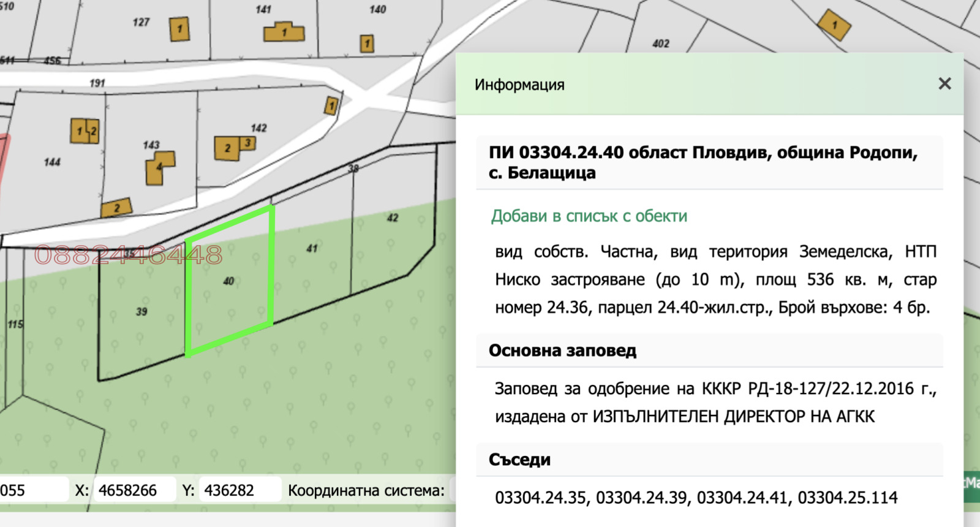The width and height of the screenshot is (980, 527).
Task: Click building 2 in parcel 142
Action: [x=227, y=148]
